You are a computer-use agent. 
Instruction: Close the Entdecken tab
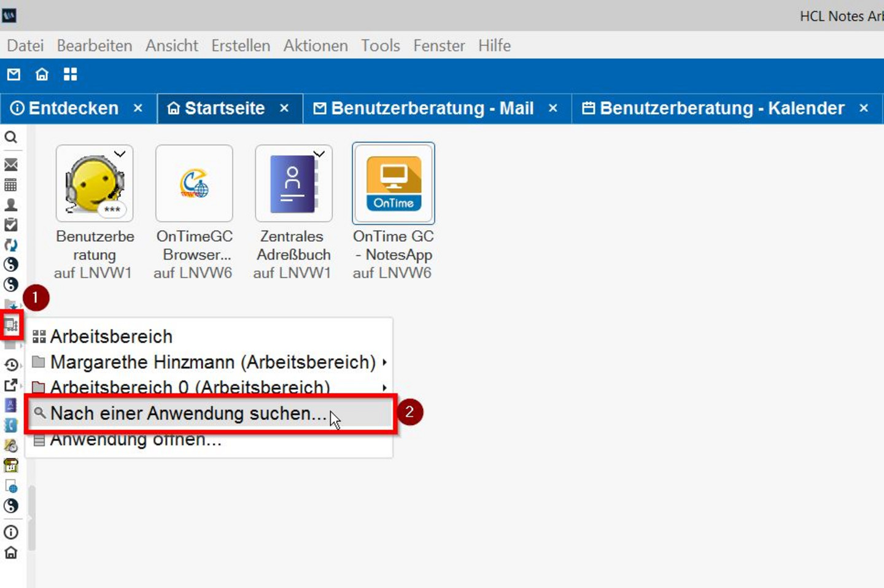tap(138, 108)
